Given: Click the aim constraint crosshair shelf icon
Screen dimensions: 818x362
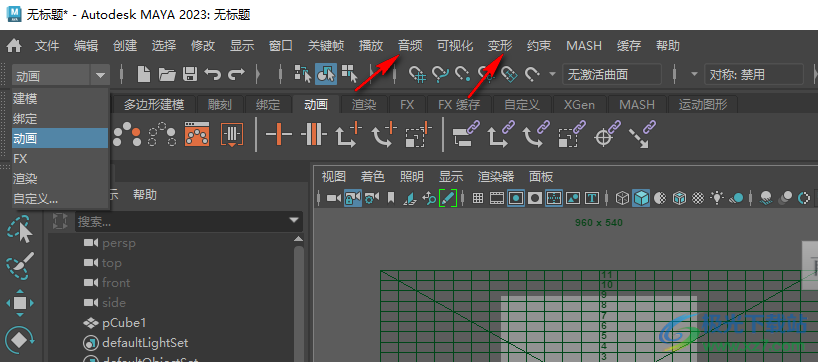Looking at the screenshot, I should click(607, 135).
